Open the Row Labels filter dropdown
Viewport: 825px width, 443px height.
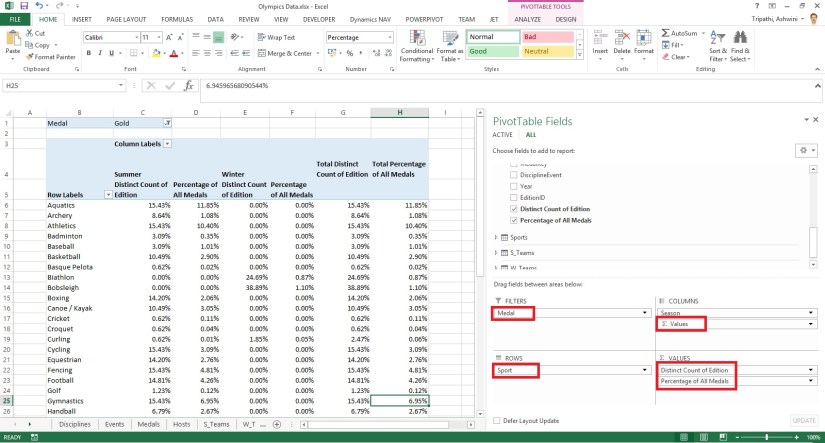pyautogui.click(x=108, y=195)
